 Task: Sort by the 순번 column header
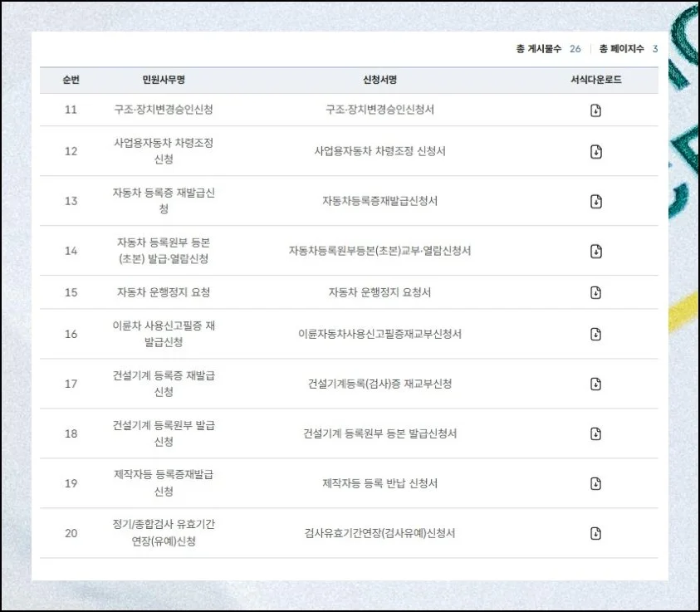70,79
